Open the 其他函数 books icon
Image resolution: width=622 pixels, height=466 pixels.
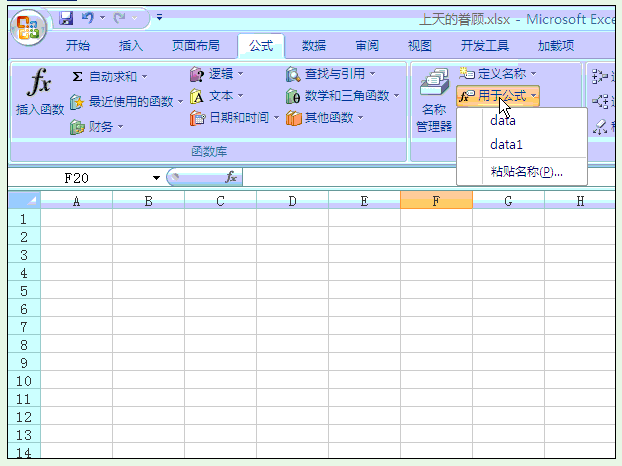[x=294, y=118]
